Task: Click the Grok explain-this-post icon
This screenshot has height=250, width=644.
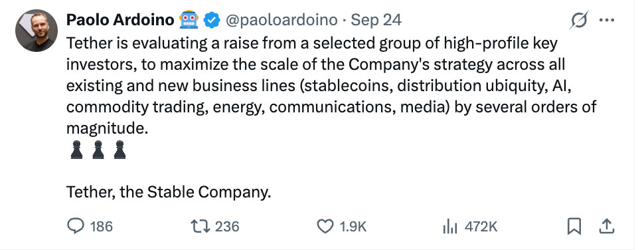Action: tap(579, 20)
